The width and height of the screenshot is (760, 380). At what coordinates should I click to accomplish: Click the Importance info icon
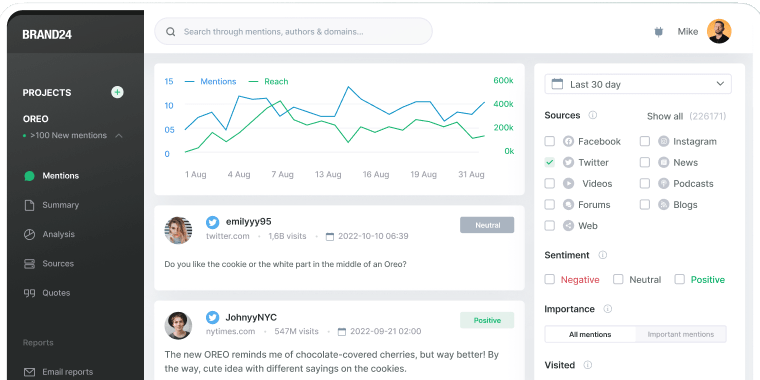coord(607,309)
